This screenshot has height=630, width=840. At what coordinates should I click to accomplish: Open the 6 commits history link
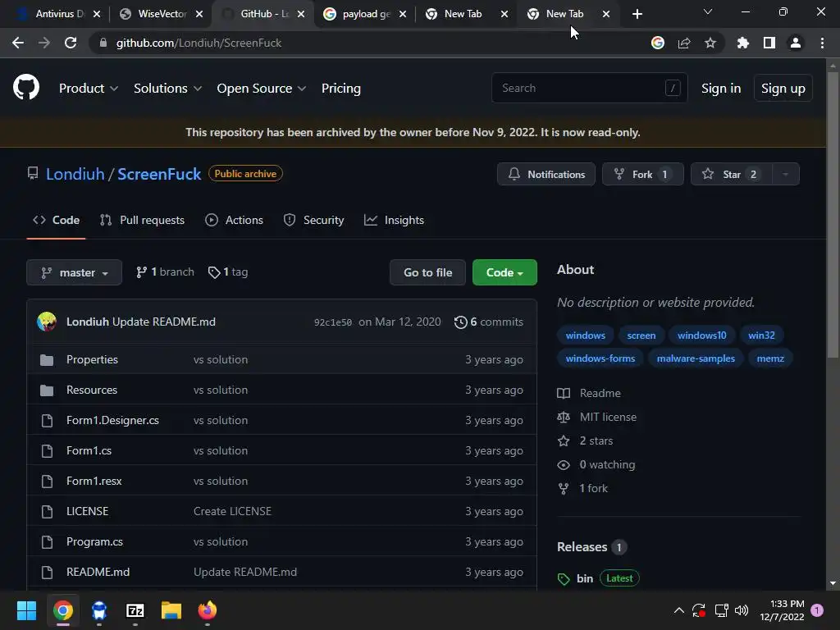coord(489,322)
